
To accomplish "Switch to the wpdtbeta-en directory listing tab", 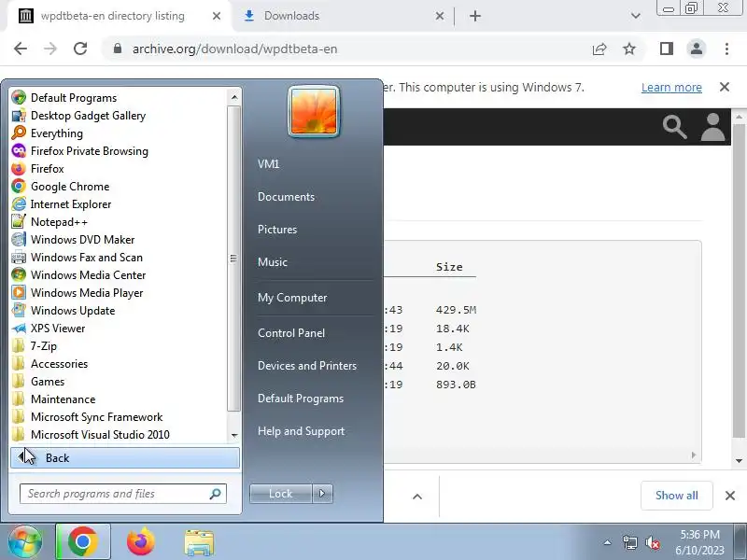I will [x=112, y=16].
